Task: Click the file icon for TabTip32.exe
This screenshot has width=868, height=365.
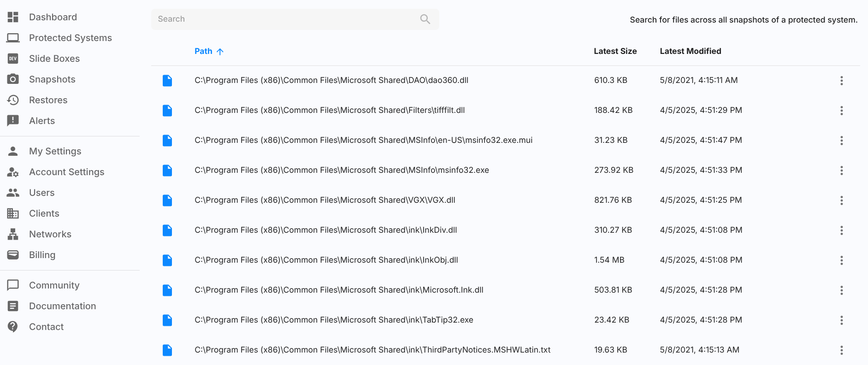Action: point(167,320)
